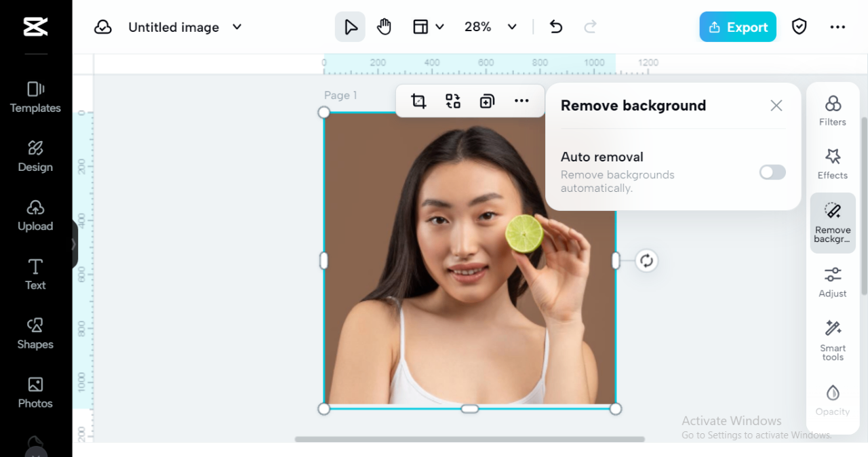Open floating toolbar more options
Image resolution: width=868 pixels, height=457 pixels.
click(521, 101)
